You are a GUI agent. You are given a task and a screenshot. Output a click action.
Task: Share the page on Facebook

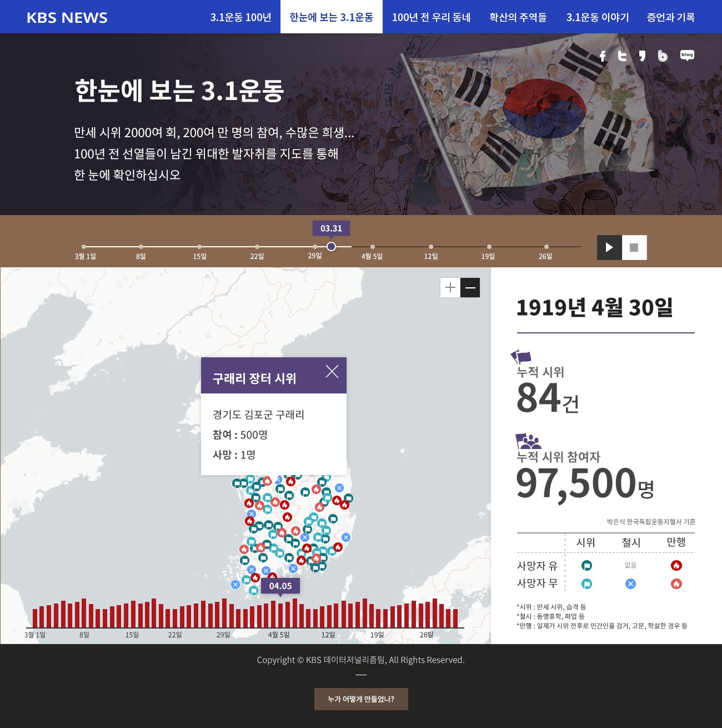(603, 56)
